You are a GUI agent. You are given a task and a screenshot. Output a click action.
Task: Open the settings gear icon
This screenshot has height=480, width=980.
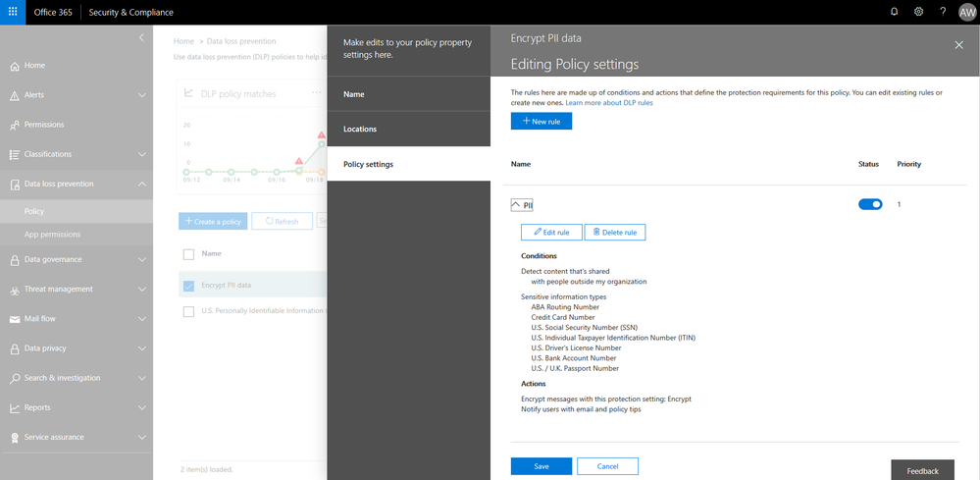[918, 12]
